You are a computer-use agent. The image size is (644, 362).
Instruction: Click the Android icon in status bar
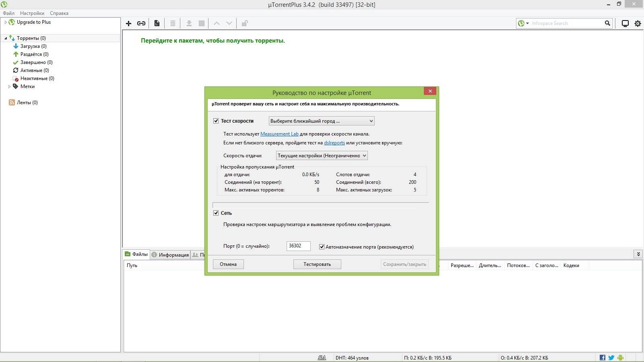click(620, 358)
